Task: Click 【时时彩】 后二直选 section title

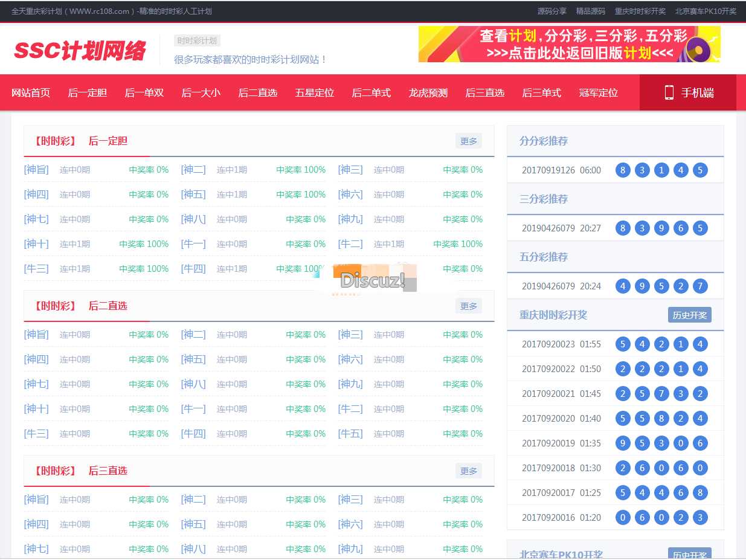Action: click(80, 306)
